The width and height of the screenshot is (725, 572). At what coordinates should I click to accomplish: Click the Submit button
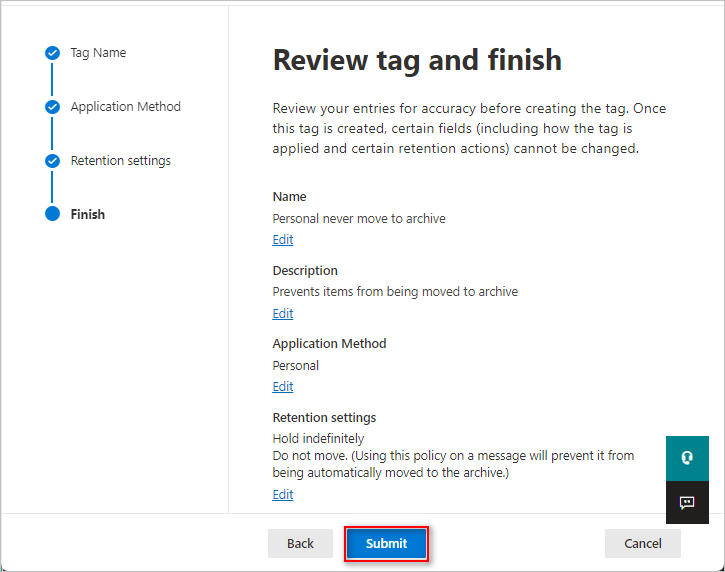point(386,543)
